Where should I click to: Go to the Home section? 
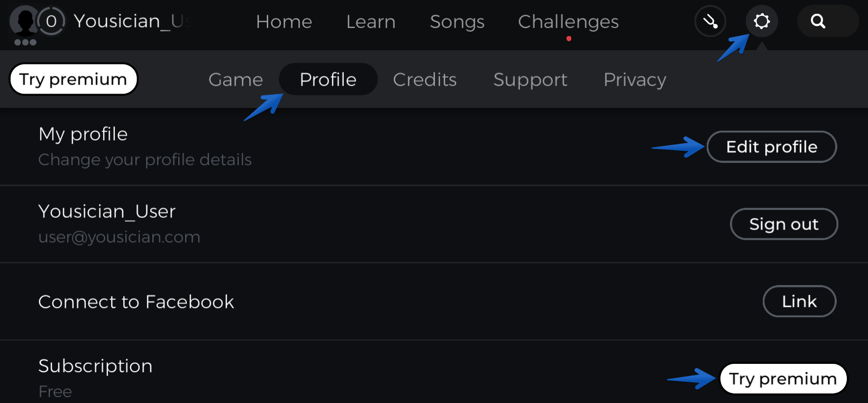point(284,22)
